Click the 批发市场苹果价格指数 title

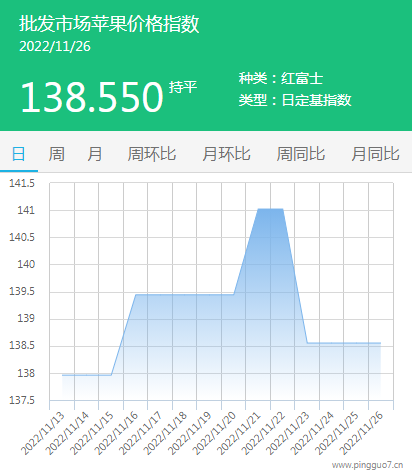(109, 24)
